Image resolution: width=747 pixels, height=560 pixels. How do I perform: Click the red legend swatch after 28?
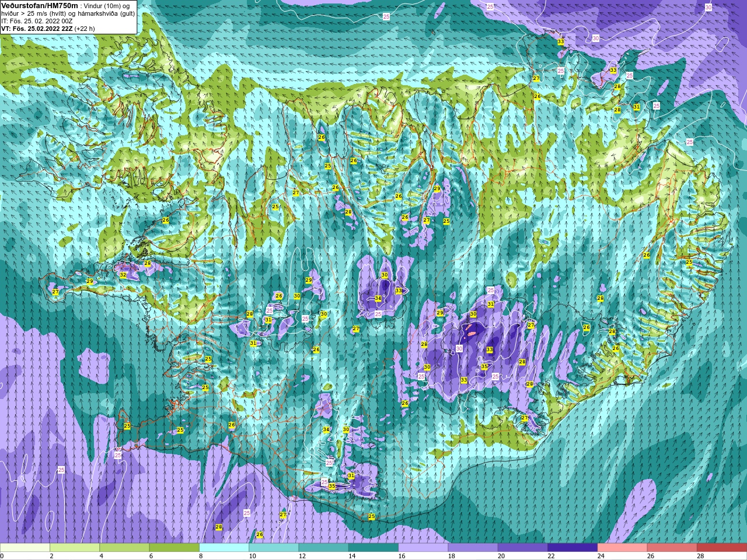pyautogui.click(x=721, y=548)
